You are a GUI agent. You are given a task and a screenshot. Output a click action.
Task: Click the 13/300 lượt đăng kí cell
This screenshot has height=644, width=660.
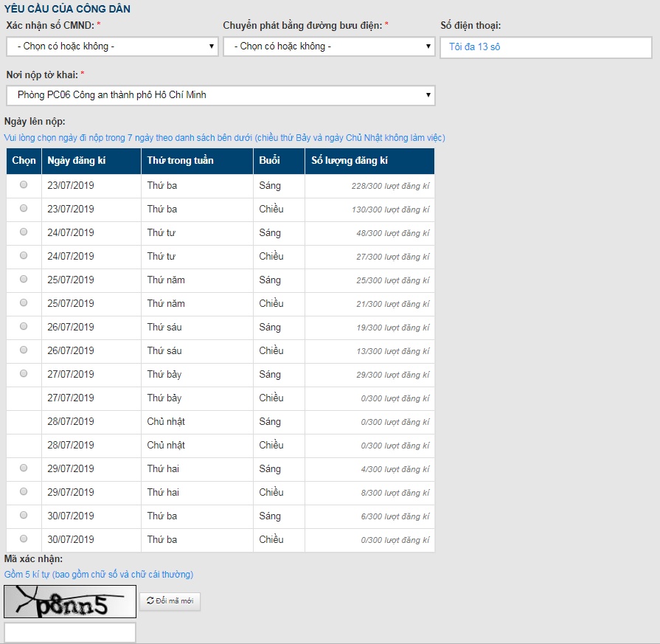point(369,351)
